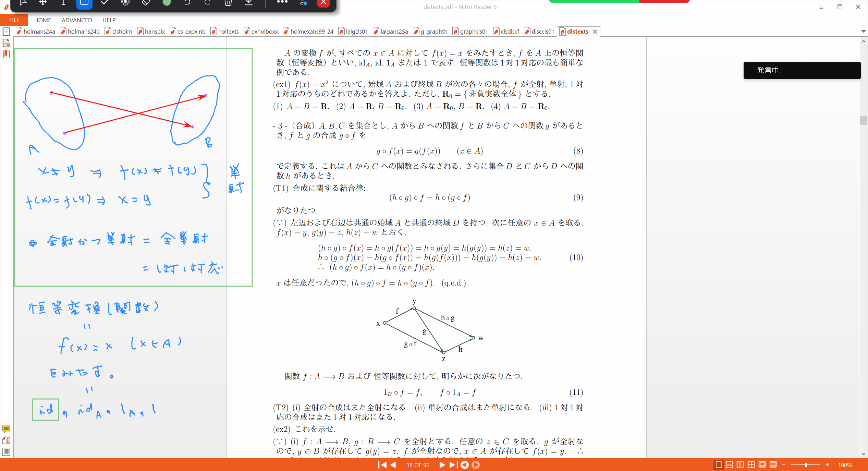Screen dimensions: 868x471
Task: Undo the last annotation stroke
Action: 187,3
